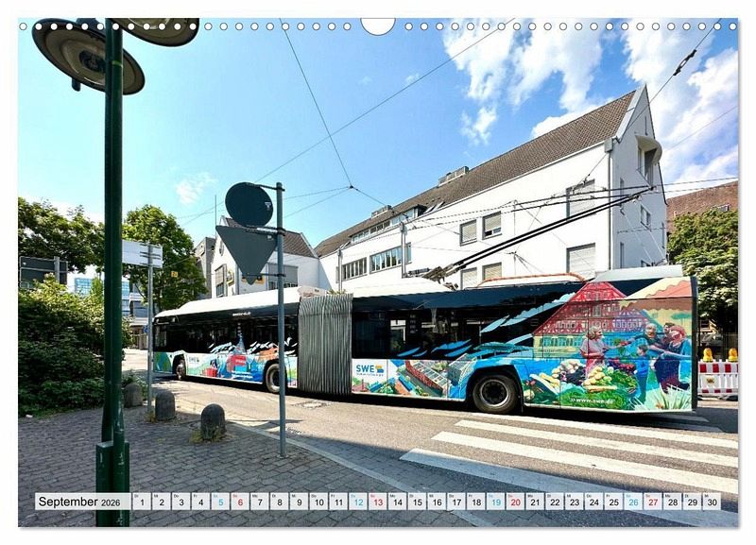Choose Saturday day 19 in the strip
This screenshot has height=545, width=756.
tap(496, 502)
